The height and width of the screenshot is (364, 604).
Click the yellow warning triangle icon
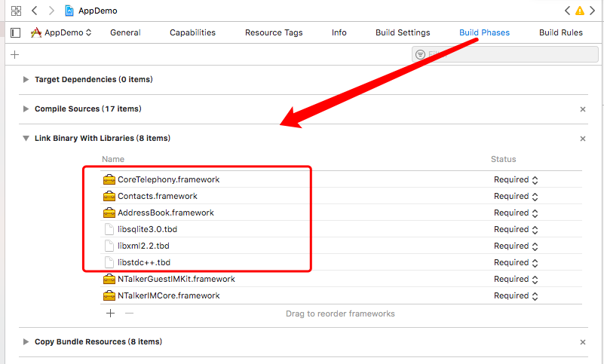coord(579,11)
